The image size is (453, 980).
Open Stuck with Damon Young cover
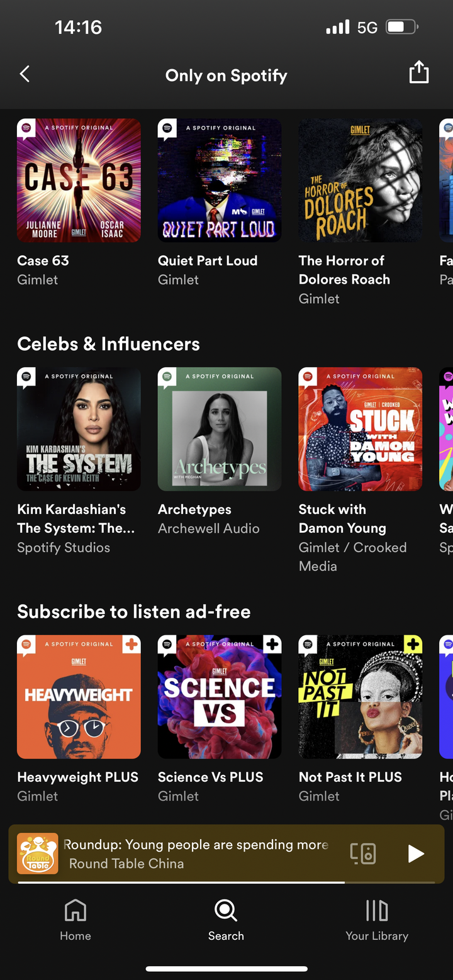click(x=361, y=429)
